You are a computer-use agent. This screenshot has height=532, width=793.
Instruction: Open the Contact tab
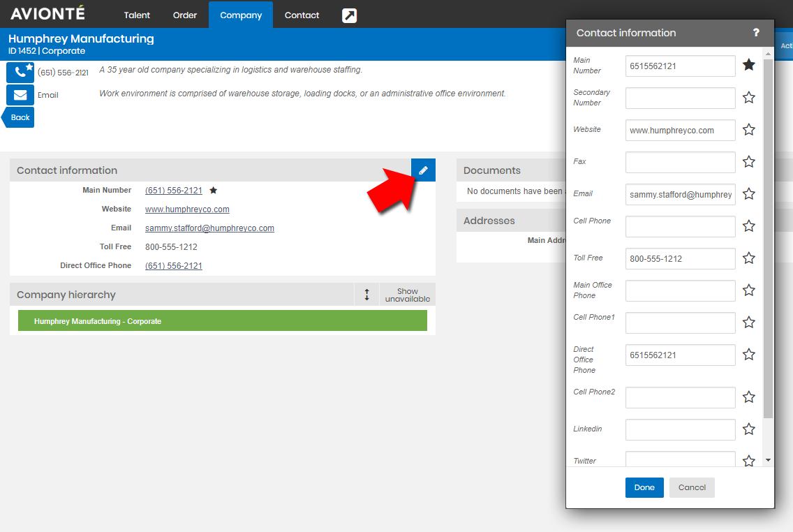[302, 15]
